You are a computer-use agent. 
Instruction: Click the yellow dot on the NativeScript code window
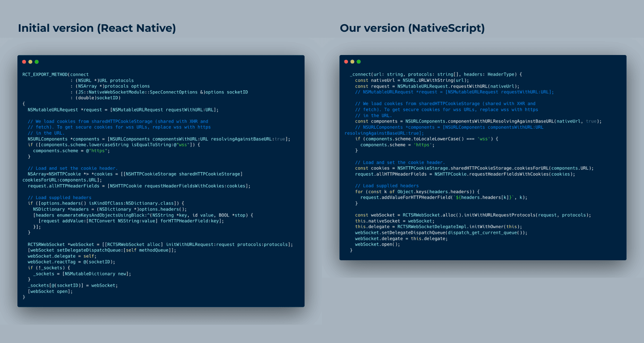click(352, 62)
